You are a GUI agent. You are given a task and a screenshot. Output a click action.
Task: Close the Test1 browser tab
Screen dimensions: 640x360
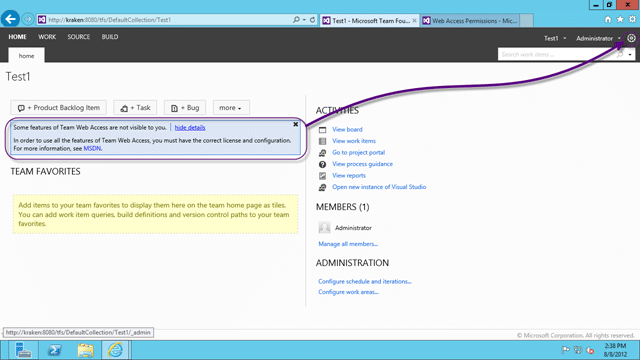click(414, 20)
